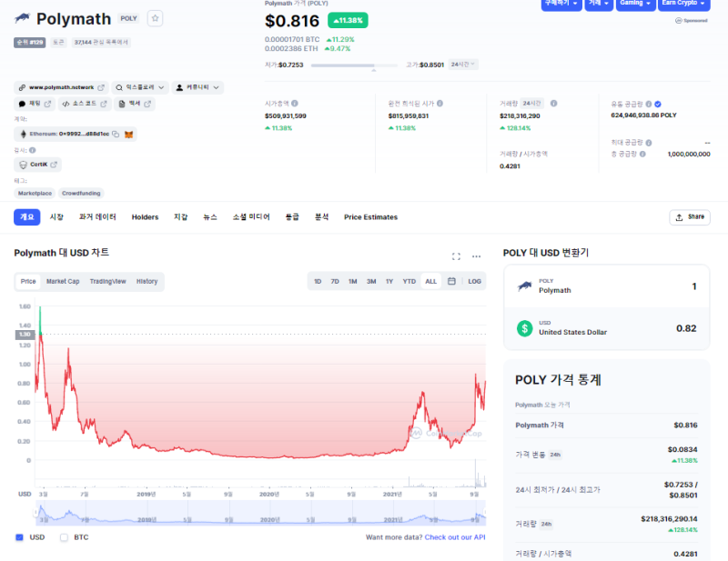Image resolution: width=728 pixels, height=561 pixels.
Task: Select the Crowdfunding tag
Action: (x=81, y=193)
